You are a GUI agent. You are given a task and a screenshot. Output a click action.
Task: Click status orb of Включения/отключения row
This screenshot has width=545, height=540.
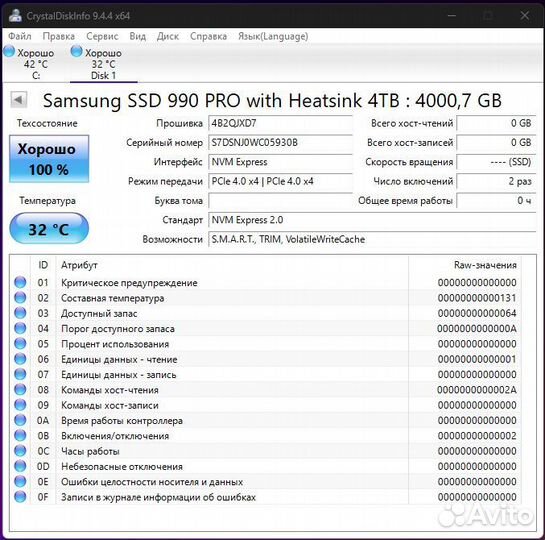pyautogui.click(x=20, y=435)
